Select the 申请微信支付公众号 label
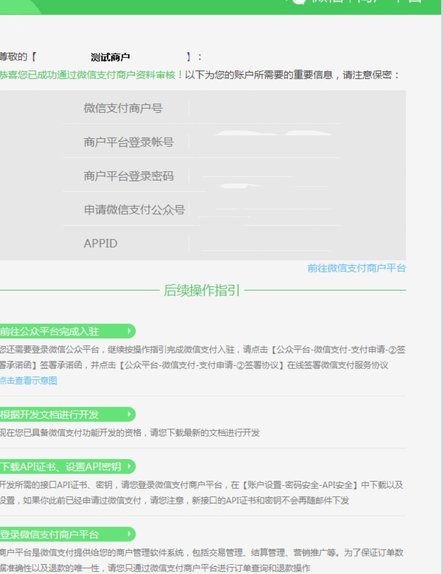 click(x=134, y=210)
